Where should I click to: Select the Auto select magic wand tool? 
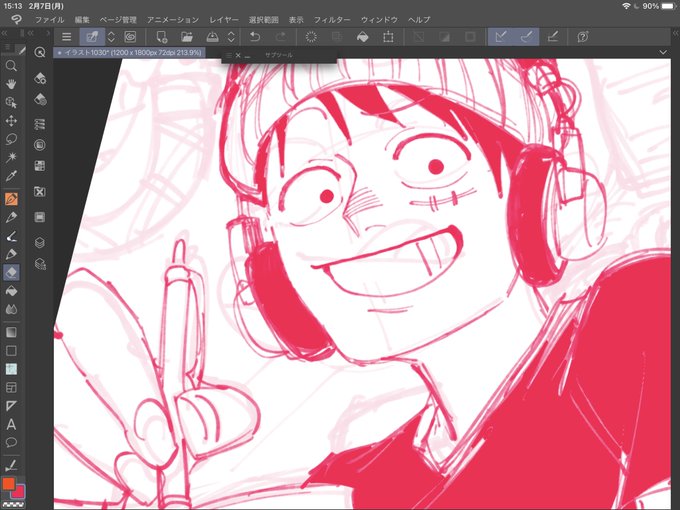pos(11,157)
